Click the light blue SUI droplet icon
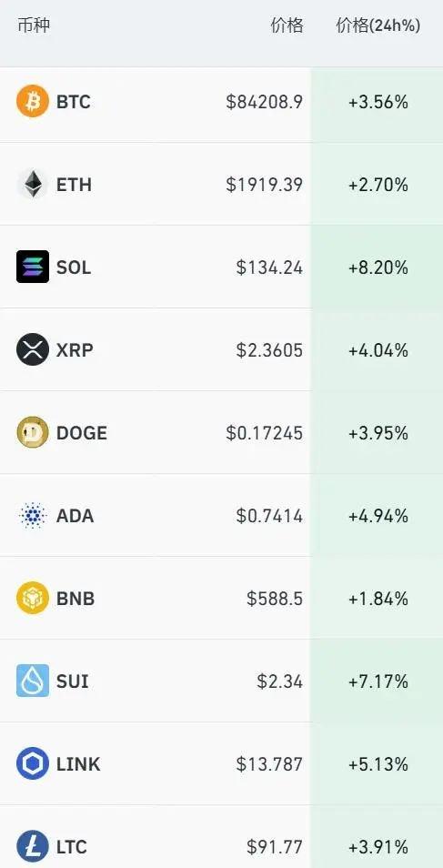443x868 pixels. coord(33,681)
